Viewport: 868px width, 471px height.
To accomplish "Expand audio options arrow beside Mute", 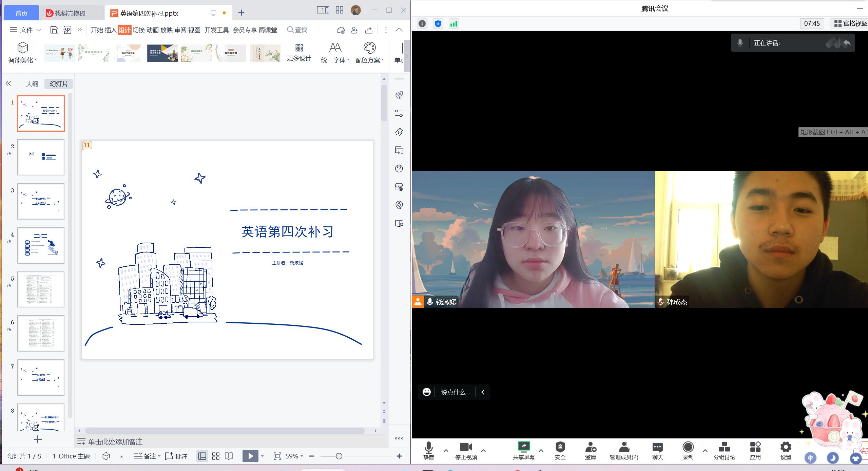I will (446, 450).
